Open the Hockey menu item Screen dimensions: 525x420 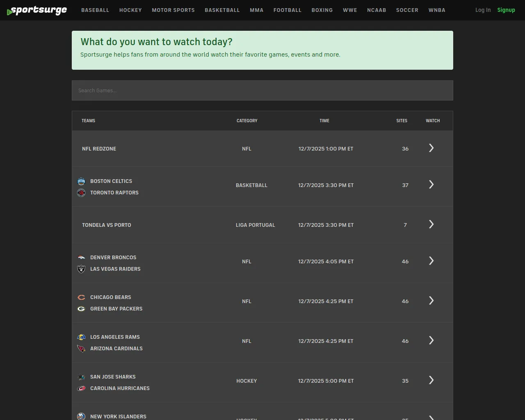pyautogui.click(x=130, y=10)
